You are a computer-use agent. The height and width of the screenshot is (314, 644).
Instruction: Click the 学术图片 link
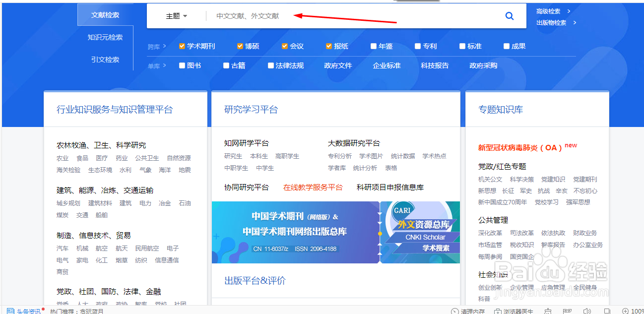tap(371, 156)
